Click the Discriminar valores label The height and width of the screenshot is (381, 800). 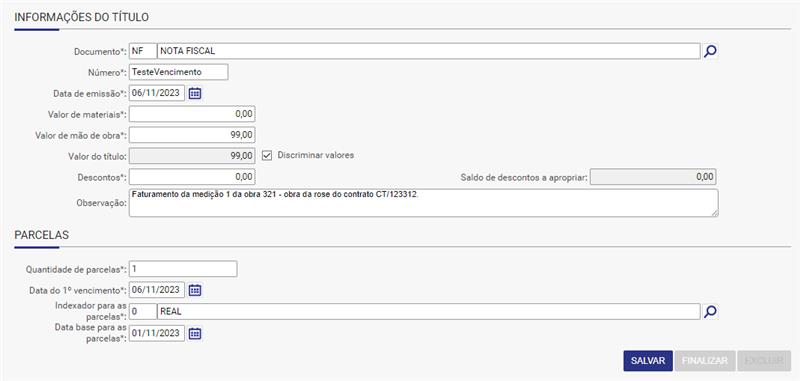pos(316,155)
